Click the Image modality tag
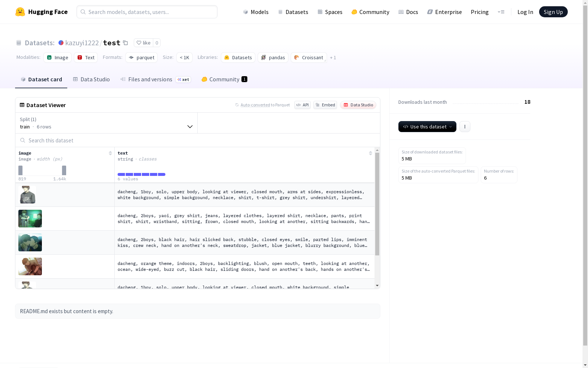The height and width of the screenshot is (368, 588). [57, 57]
